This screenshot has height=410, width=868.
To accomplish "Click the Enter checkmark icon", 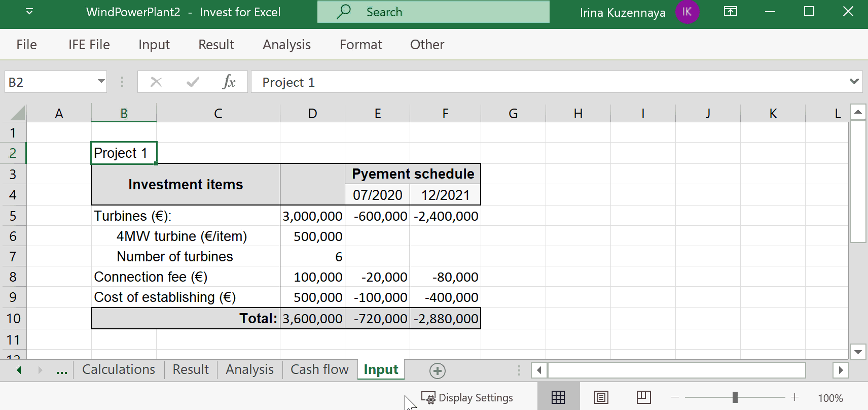I will pyautogui.click(x=193, y=82).
